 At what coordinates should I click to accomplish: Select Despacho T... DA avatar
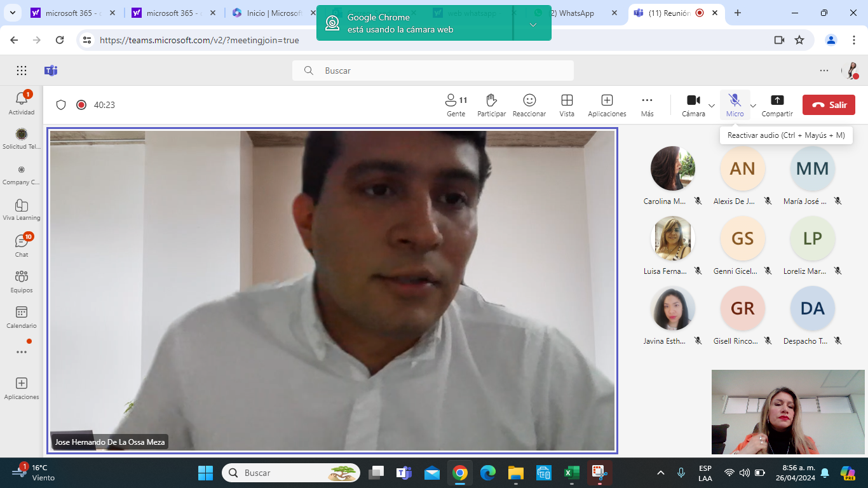(812, 308)
